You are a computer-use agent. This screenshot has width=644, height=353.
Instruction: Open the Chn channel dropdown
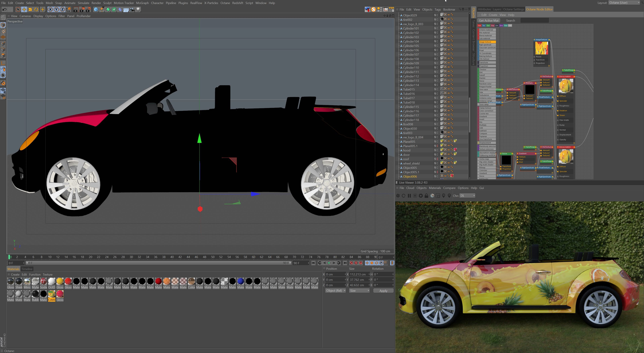click(x=468, y=196)
